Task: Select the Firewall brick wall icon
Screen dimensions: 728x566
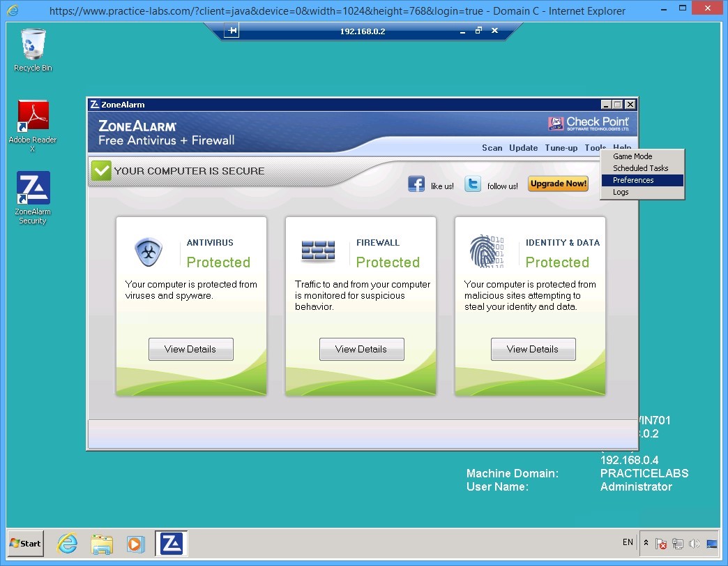Action: (x=318, y=251)
